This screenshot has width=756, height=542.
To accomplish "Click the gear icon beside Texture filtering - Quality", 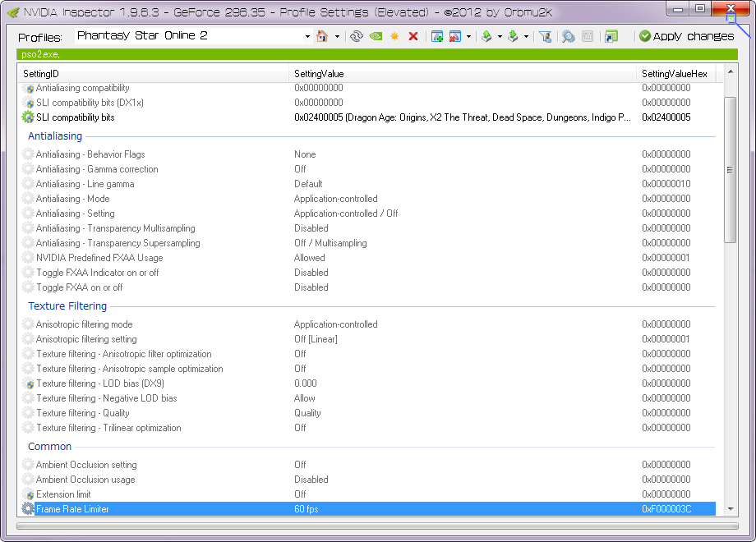I will point(28,413).
